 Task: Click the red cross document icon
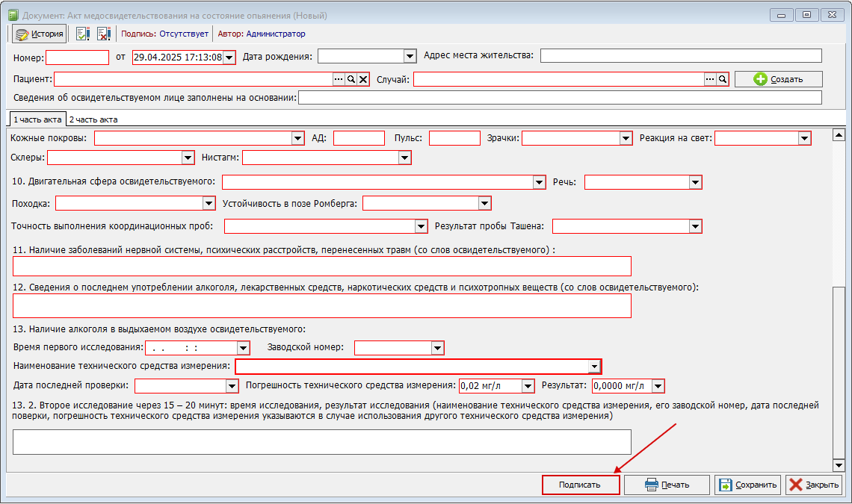point(103,34)
